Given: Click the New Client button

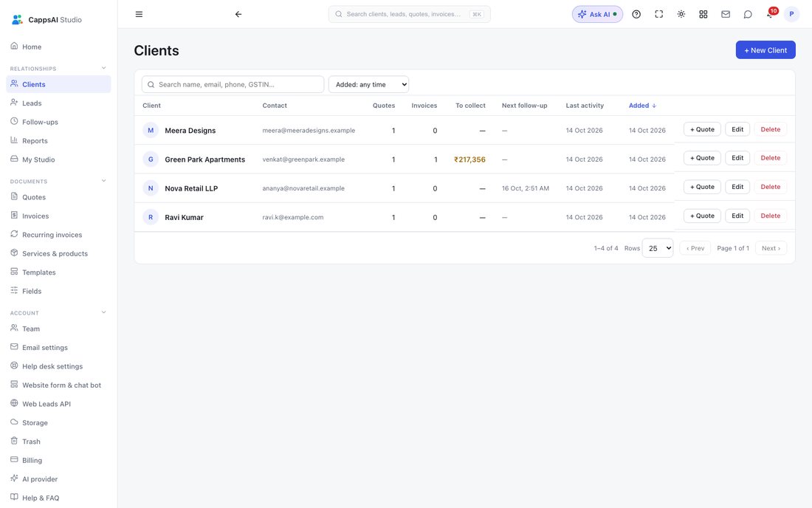Looking at the screenshot, I should click(x=765, y=50).
